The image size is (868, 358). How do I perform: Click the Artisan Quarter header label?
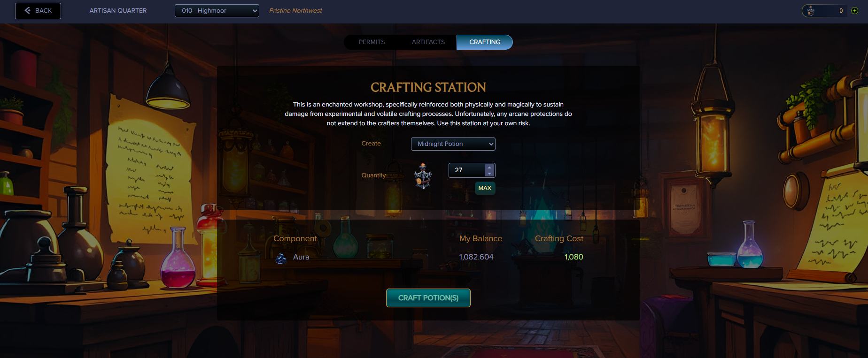[x=118, y=11]
